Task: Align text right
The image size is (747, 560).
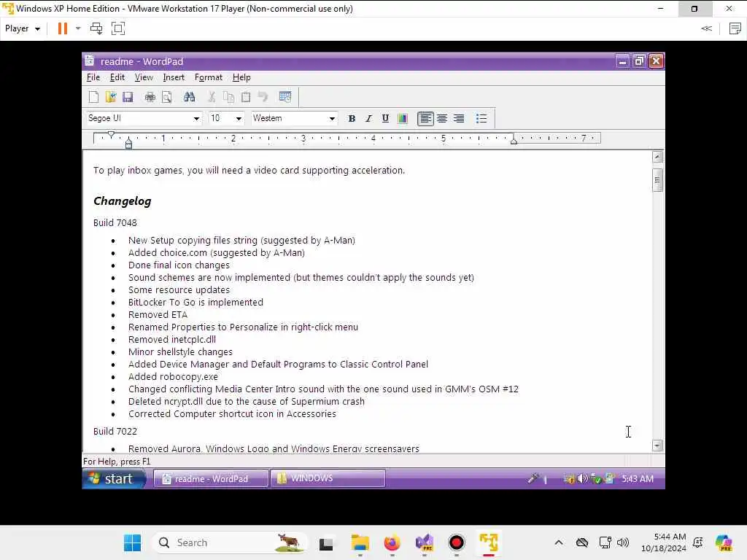Action: click(459, 119)
